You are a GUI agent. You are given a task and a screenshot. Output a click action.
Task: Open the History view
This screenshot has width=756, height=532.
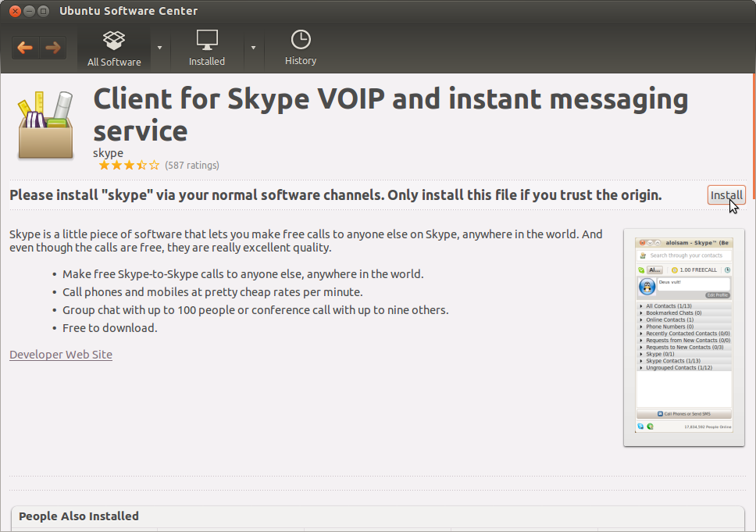point(300,48)
